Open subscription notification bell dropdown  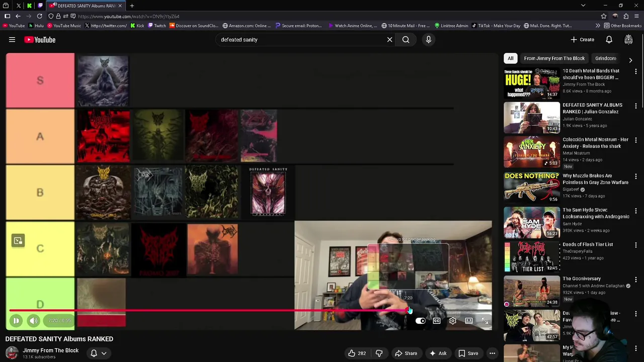coord(98,353)
